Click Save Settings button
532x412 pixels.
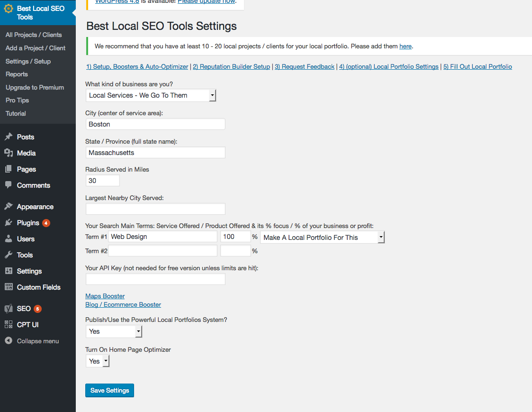tap(109, 390)
